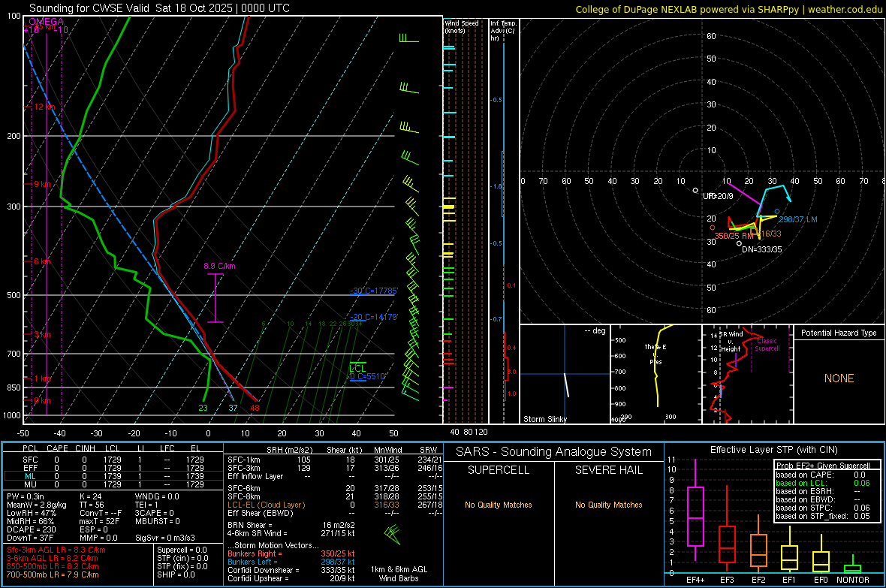Image resolution: width=886 pixels, height=588 pixels.
Task: Click the green LCL marker label
Action: 357,369
